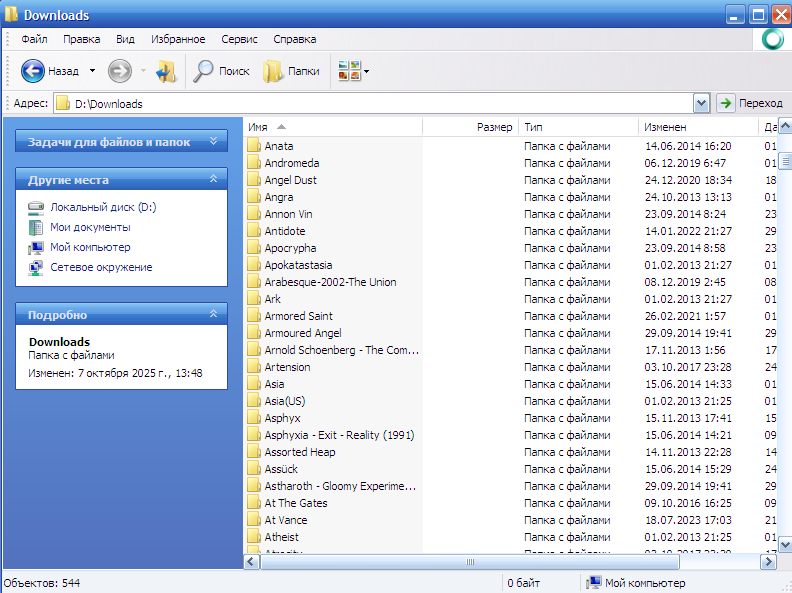This screenshot has height=593, width=792.
Task: Open the address bar dropdown list
Action: tap(701, 104)
